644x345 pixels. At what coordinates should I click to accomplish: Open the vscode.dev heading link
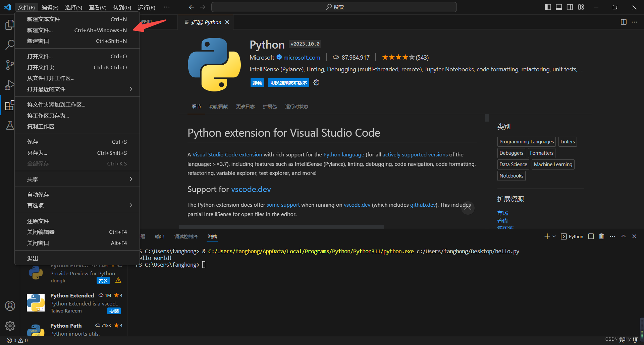[x=251, y=189]
